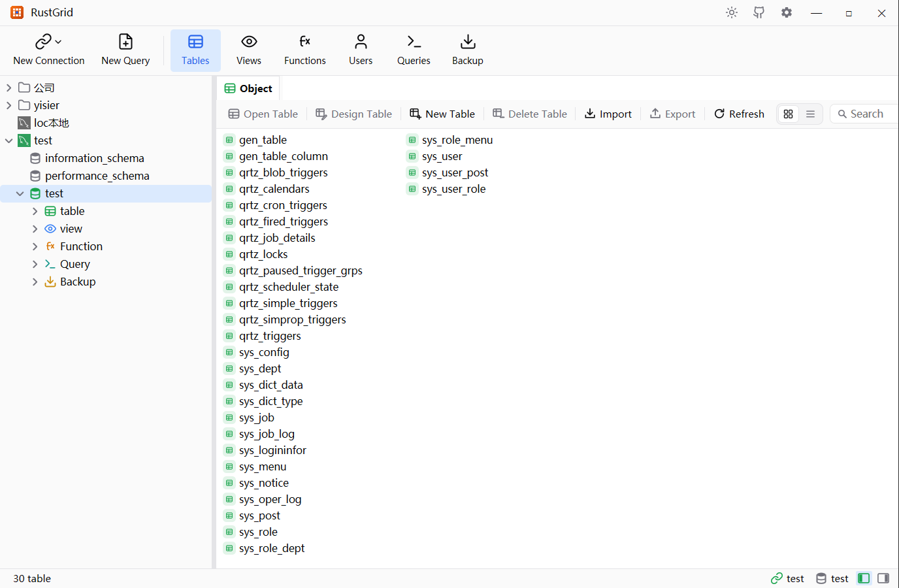Click the Import button

click(608, 114)
